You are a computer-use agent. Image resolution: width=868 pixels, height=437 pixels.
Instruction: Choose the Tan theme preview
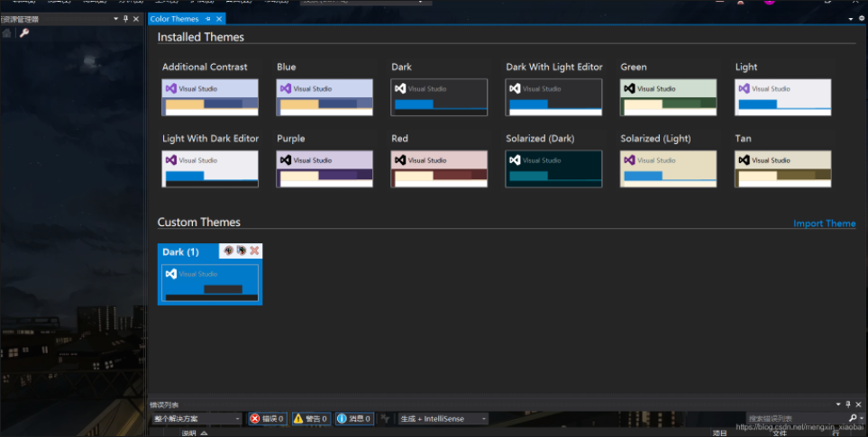782,168
